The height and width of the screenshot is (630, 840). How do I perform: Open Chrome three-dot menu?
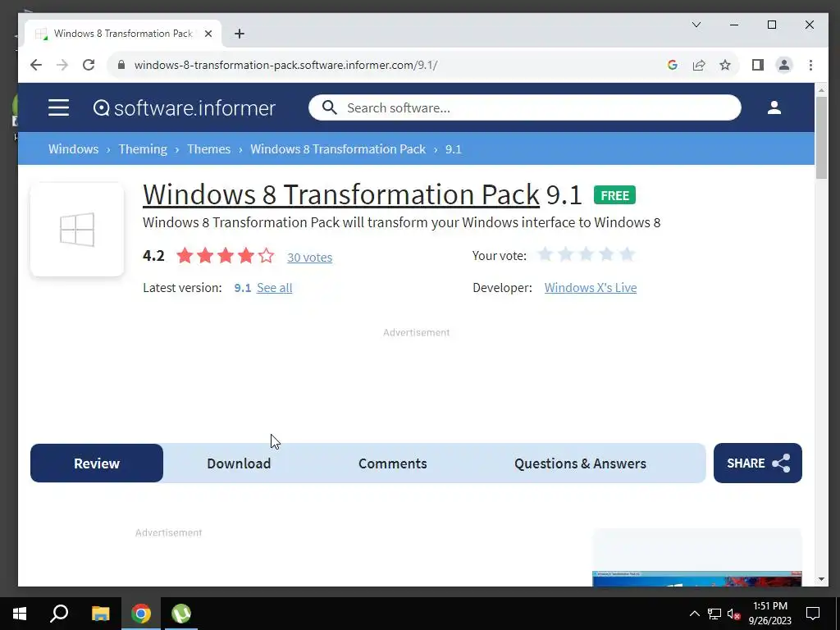810,65
